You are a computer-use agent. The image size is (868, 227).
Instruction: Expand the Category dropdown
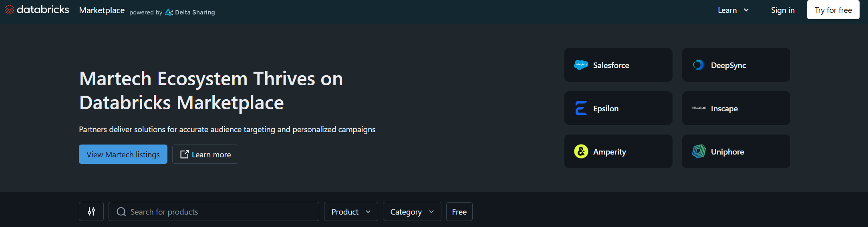click(412, 211)
